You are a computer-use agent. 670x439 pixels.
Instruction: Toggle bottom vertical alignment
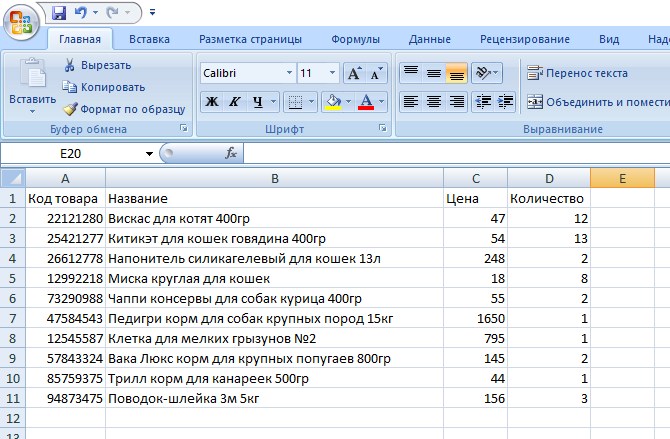click(456, 73)
